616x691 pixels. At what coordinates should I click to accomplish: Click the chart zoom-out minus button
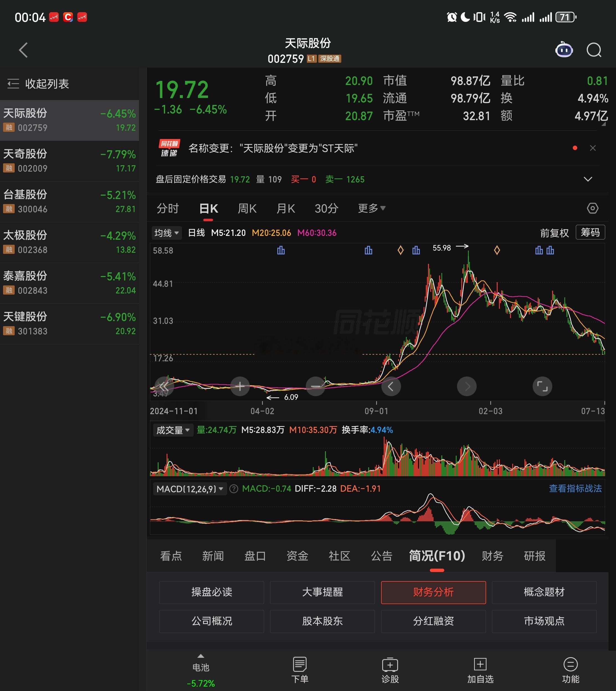pos(315,386)
